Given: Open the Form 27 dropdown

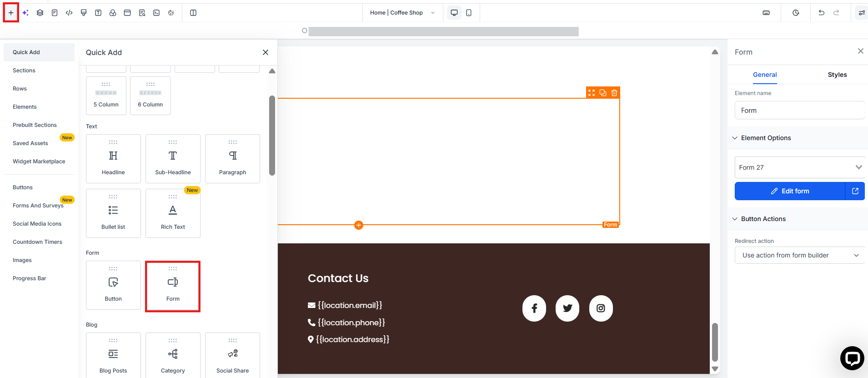Looking at the screenshot, I should (x=800, y=167).
